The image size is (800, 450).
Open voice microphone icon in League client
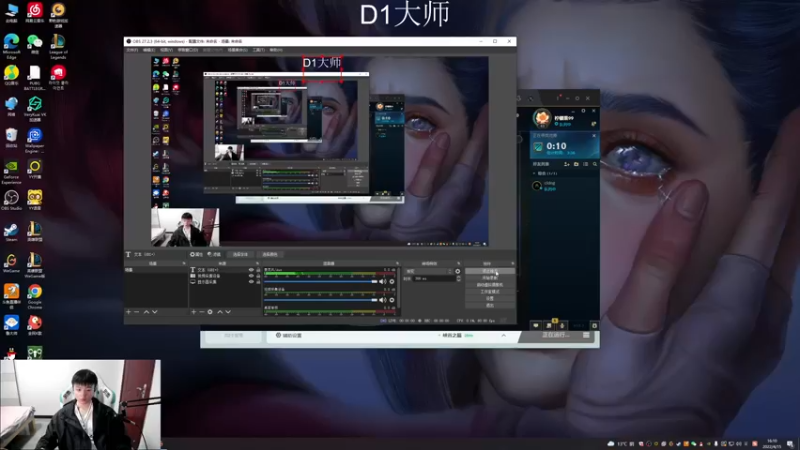562,326
